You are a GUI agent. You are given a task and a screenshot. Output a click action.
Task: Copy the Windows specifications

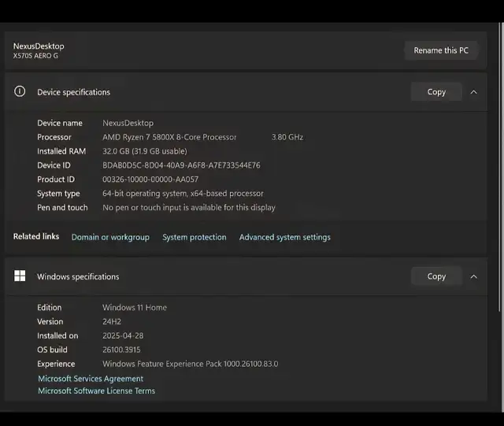tap(436, 276)
